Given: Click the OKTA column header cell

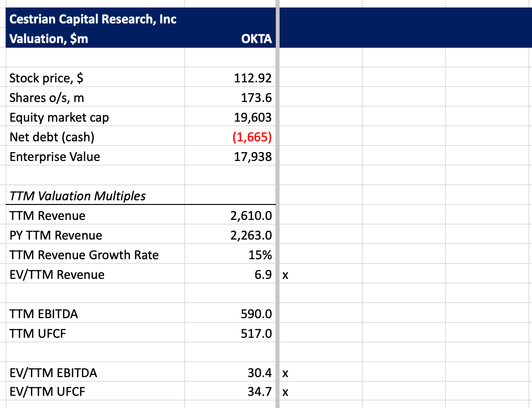Looking at the screenshot, I should [230, 38].
